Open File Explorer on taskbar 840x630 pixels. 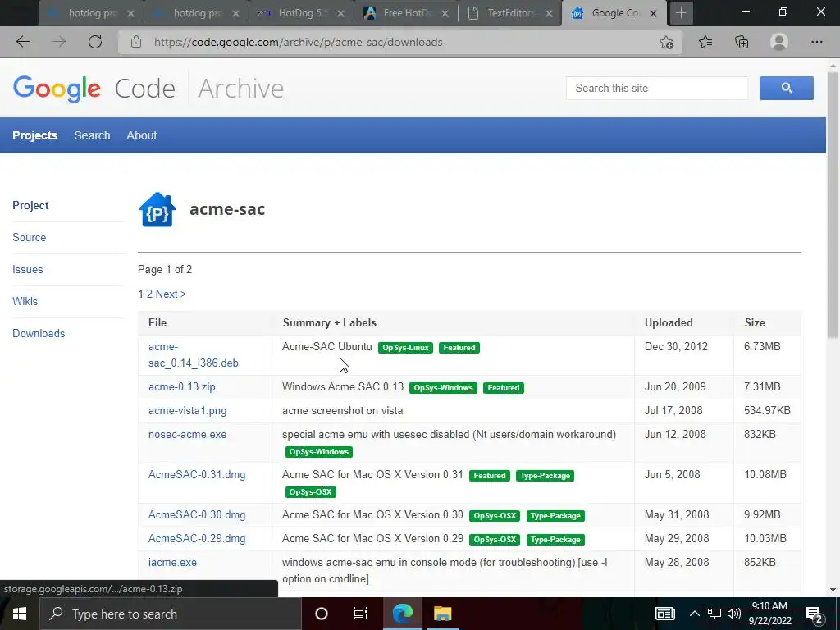pos(442,614)
